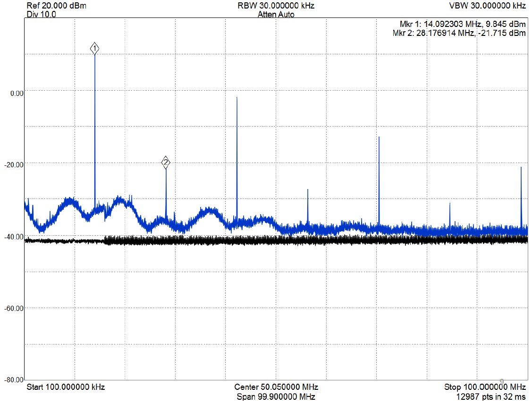Click the fifth harmonic peak tip near 70 MHz
The image size is (532, 404).
pos(379,138)
